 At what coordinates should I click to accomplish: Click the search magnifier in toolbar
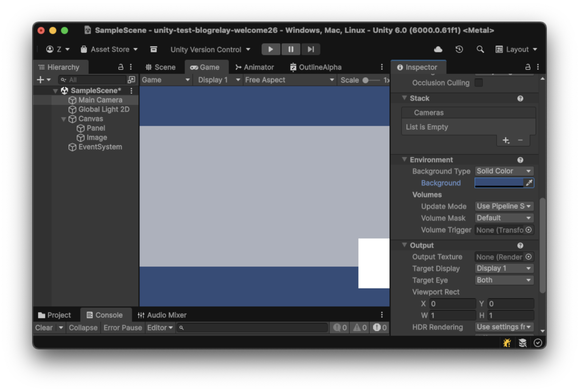click(480, 49)
